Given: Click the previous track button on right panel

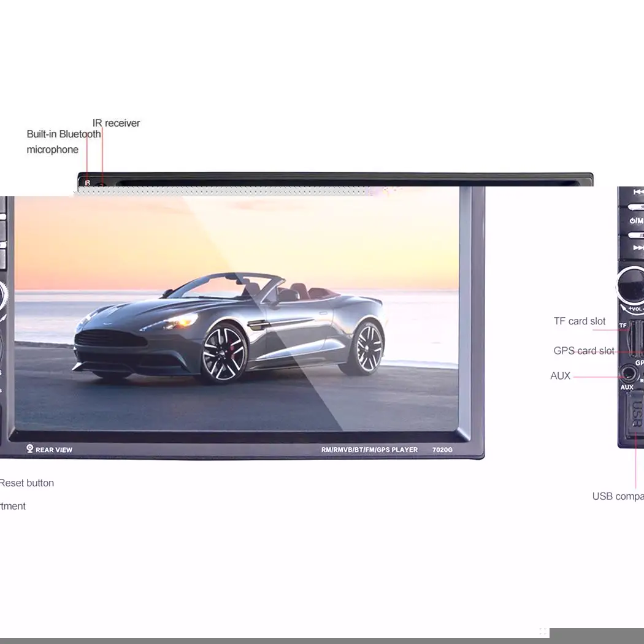Looking at the screenshot, I should pos(638,192).
